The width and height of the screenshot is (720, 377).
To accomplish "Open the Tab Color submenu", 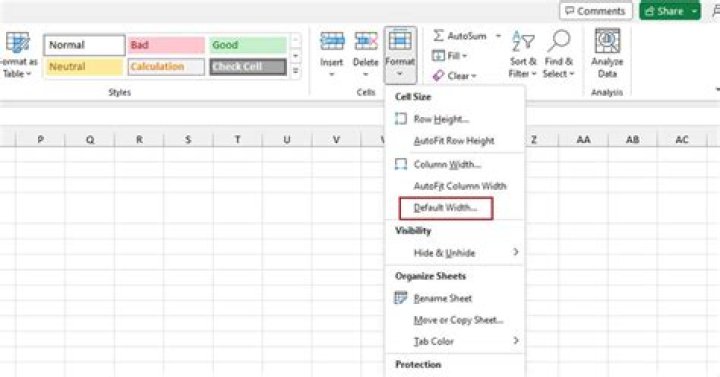I will [455, 341].
